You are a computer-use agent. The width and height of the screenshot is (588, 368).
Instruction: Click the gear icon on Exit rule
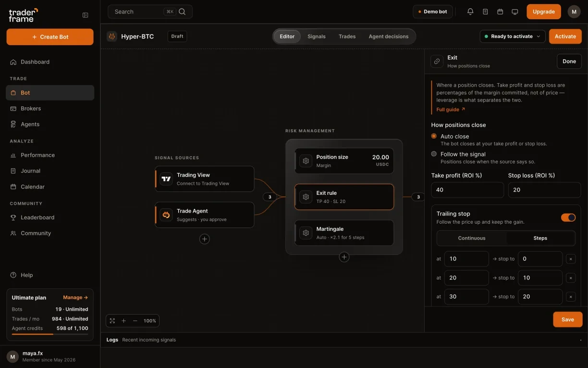pyautogui.click(x=306, y=197)
